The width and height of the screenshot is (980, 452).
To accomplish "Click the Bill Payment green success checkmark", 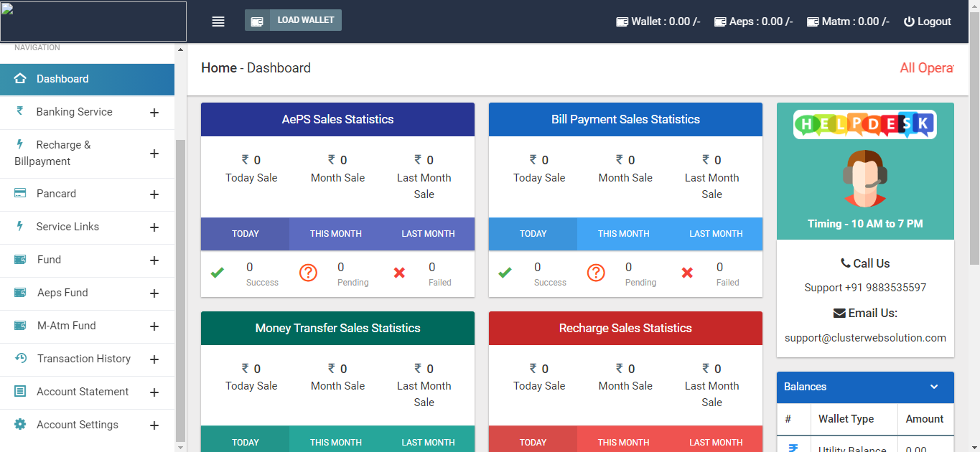I will (x=505, y=273).
